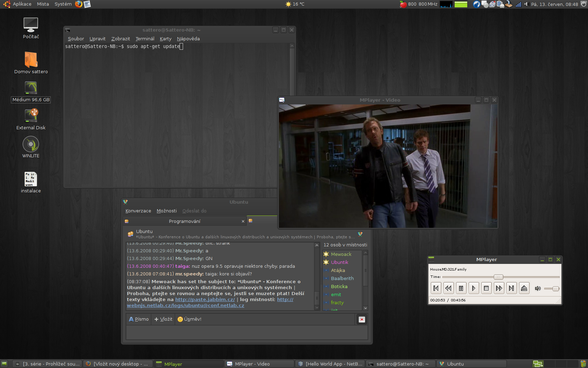Launch Firefox from the top panel

(79, 4)
